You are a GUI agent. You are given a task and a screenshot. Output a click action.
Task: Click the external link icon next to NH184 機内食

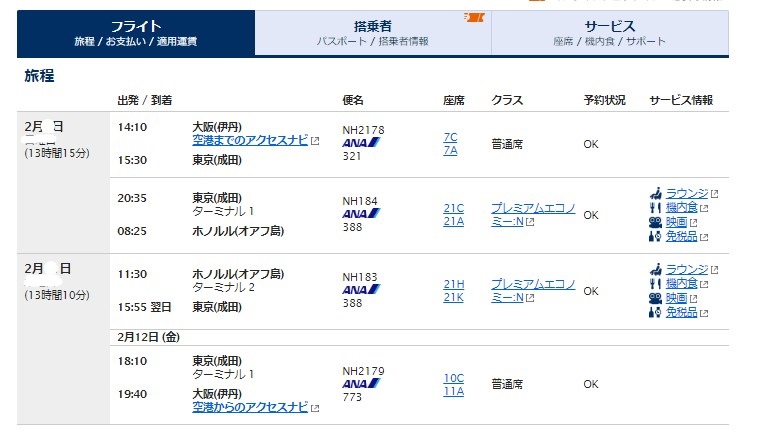(704, 209)
